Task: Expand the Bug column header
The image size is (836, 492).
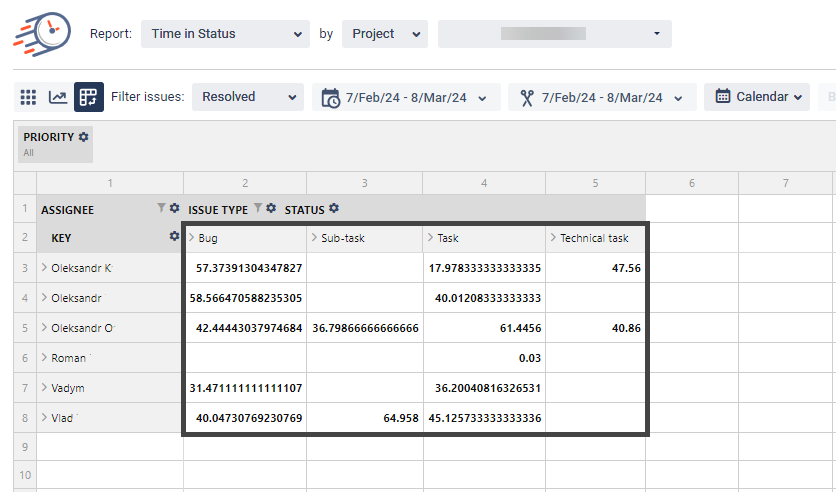Action: coord(191,238)
